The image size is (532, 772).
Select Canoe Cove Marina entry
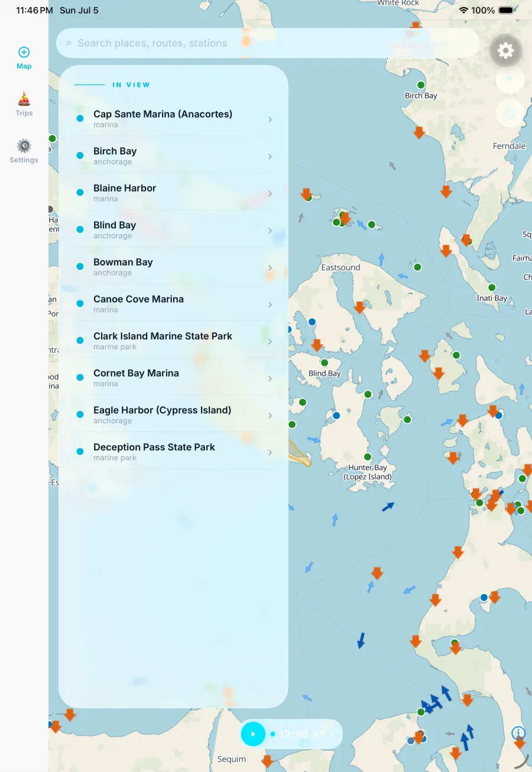coord(174,303)
